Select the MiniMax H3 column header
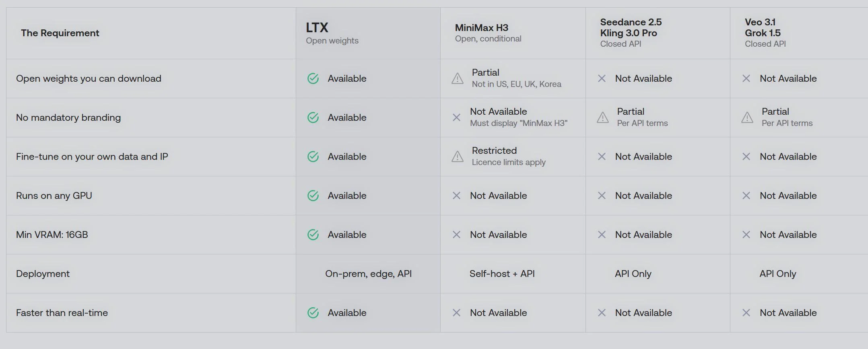 pyautogui.click(x=513, y=33)
